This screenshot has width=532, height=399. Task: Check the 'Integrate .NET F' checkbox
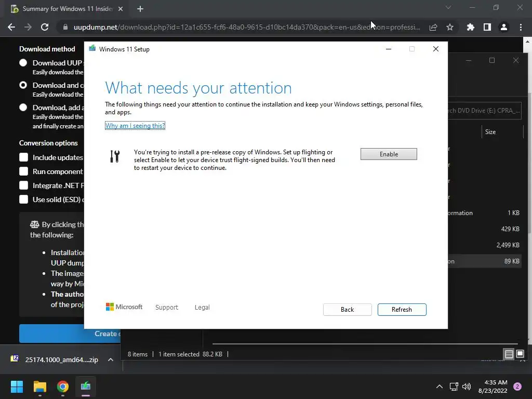pyautogui.click(x=23, y=185)
